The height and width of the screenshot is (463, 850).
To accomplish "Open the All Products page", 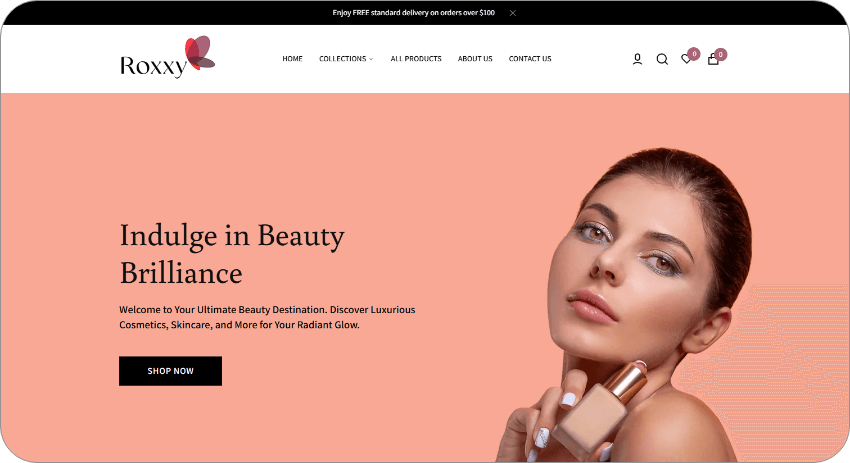I will coord(416,59).
